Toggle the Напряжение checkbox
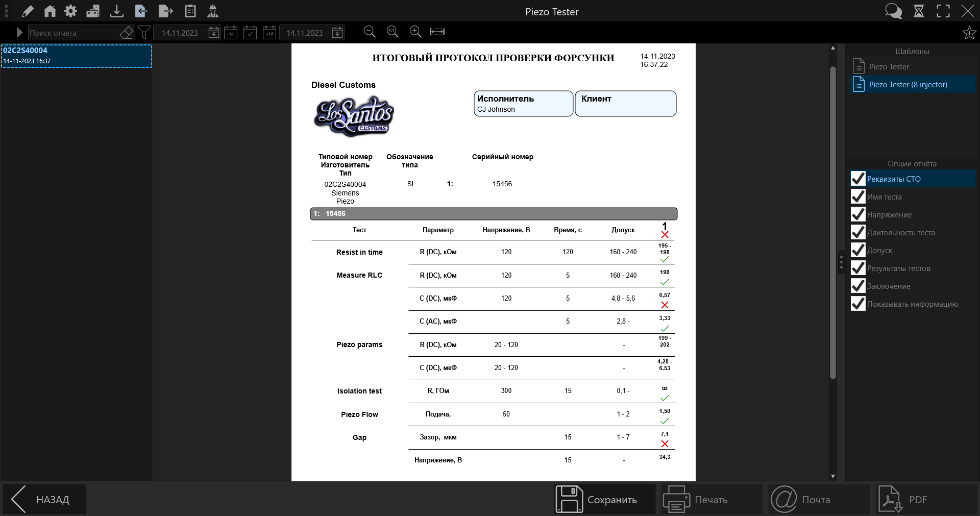Viewport: 980px width, 516px height. pos(858,215)
